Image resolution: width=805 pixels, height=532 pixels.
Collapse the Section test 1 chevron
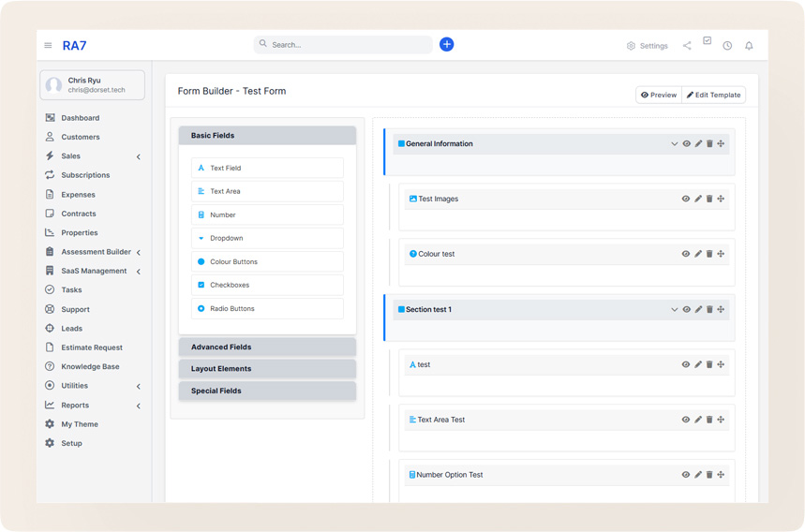[675, 309]
